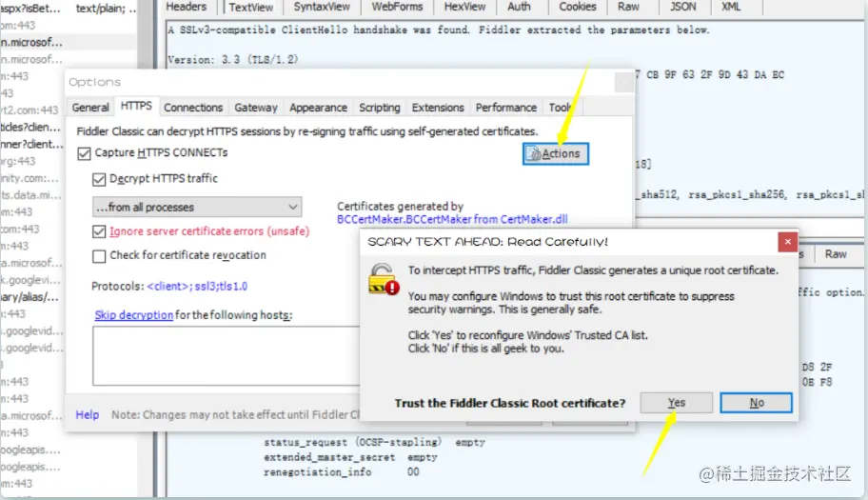The width and height of the screenshot is (868, 500).
Task: Select the ts.data.mi... session row
Action: [32, 195]
